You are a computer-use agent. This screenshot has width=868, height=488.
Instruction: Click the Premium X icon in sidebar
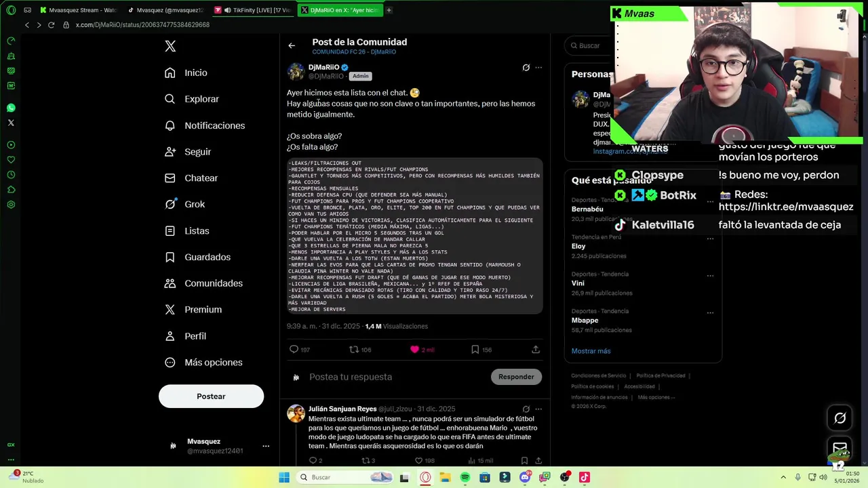click(170, 310)
